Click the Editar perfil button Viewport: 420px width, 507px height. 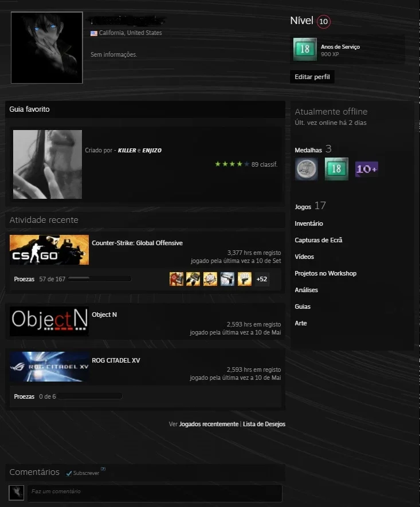tap(312, 77)
